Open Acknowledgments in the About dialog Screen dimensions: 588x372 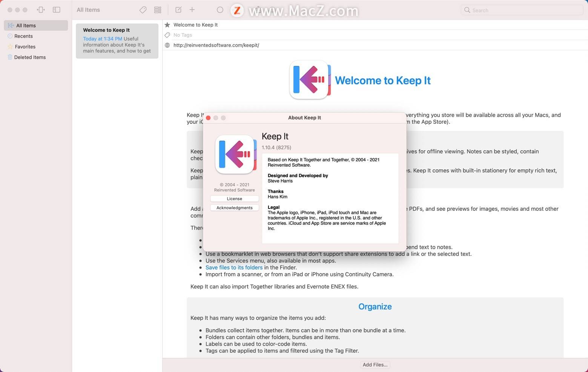(235, 208)
